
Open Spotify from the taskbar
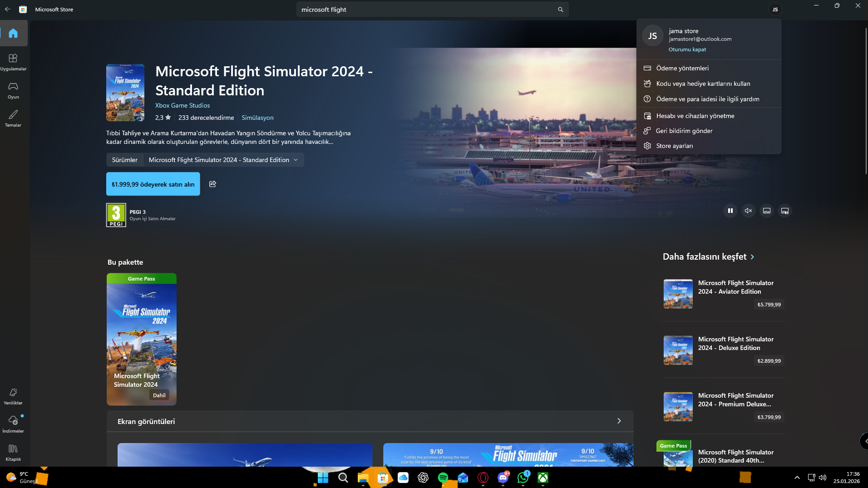[443, 478]
